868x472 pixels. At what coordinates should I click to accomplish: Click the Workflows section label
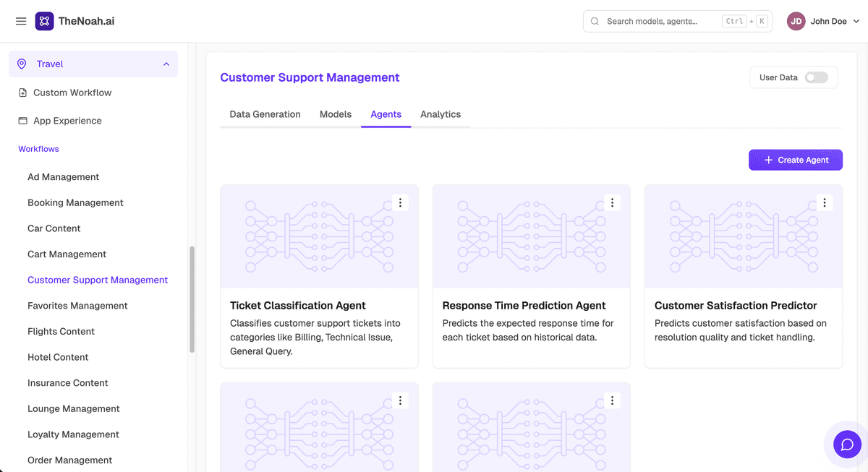pos(39,149)
